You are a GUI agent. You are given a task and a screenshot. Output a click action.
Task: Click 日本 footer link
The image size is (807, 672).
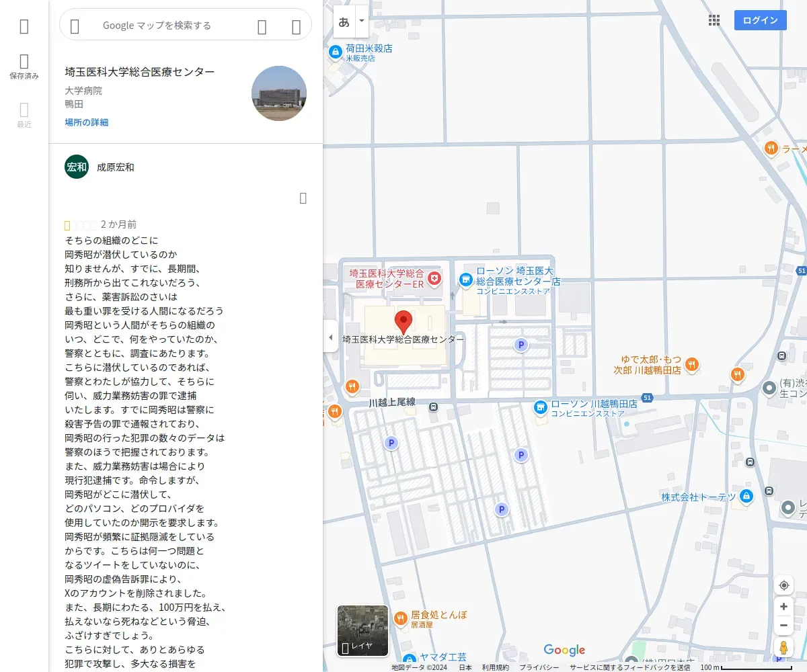pyautogui.click(x=465, y=667)
